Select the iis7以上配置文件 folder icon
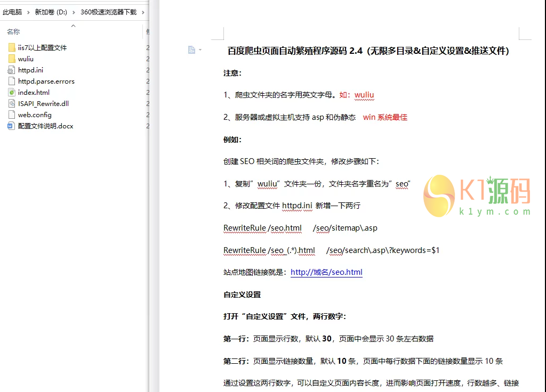Image resolution: width=546 pixels, height=392 pixels. [x=11, y=47]
